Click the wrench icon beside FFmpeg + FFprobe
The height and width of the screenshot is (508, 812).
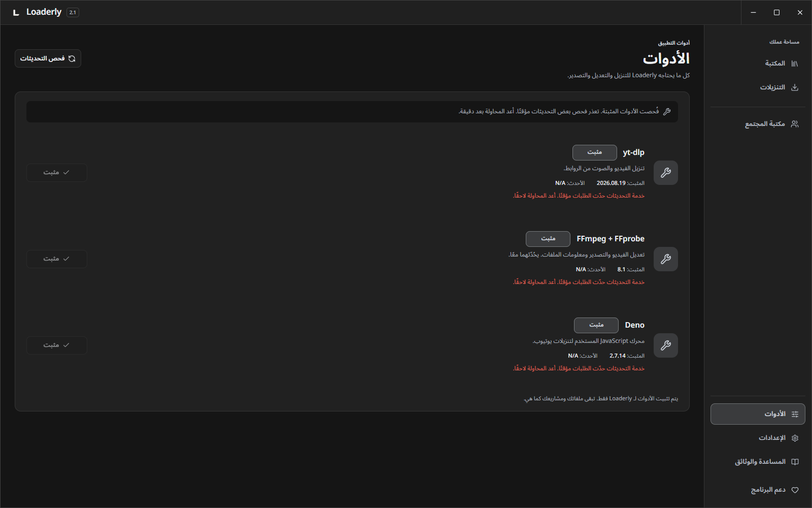pyautogui.click(x=666, y=259)
